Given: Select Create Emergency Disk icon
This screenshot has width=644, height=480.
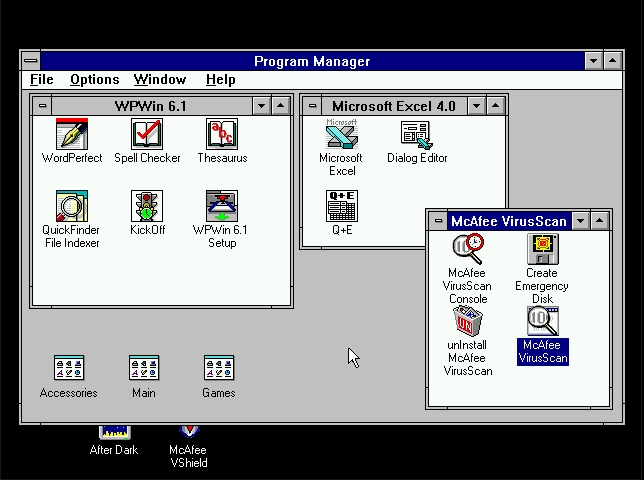Looking at the screenshot, I should point(543,249).
